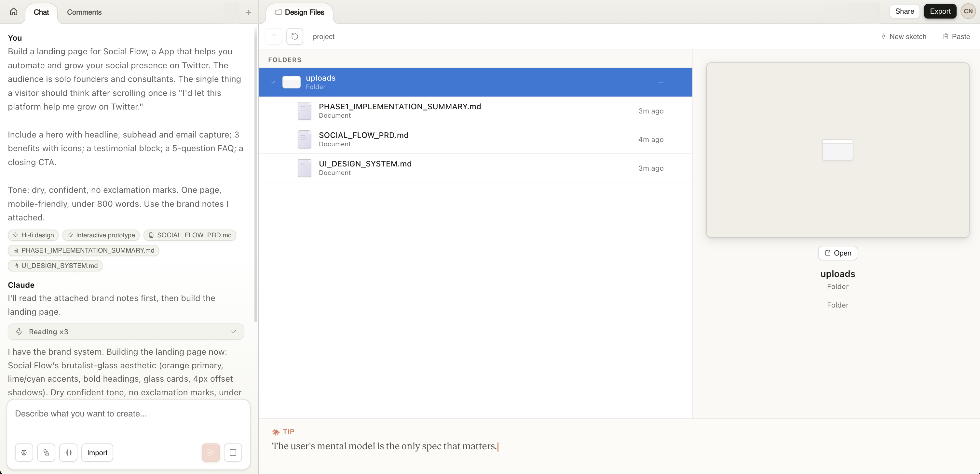Click the Import button
Image resolution: width=980 pixels, height=474 pixels.
pyautogui.click(x=97, y=452)
